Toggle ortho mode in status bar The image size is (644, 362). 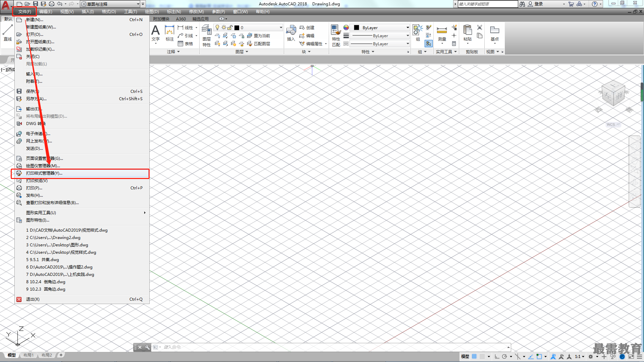497,357
